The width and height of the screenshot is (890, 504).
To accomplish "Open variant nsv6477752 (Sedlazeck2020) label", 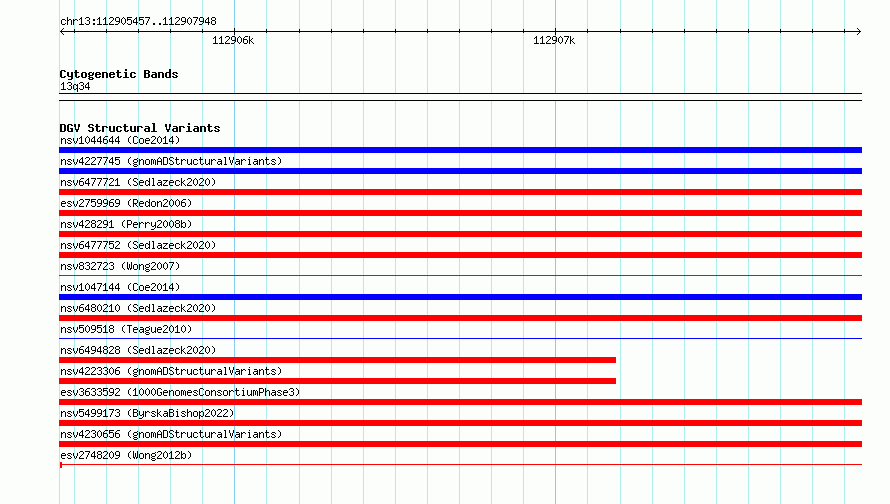I will [138, 245].
